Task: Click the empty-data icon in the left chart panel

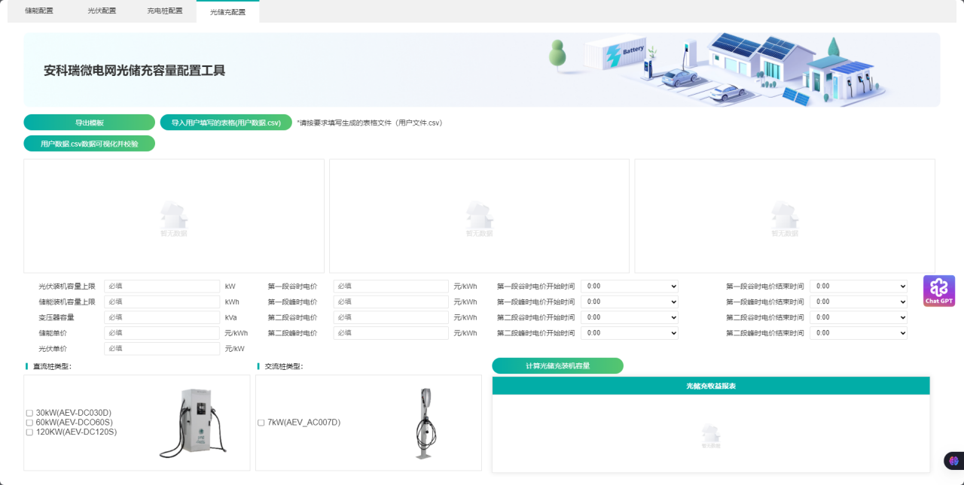Action: tap(174, 217)
